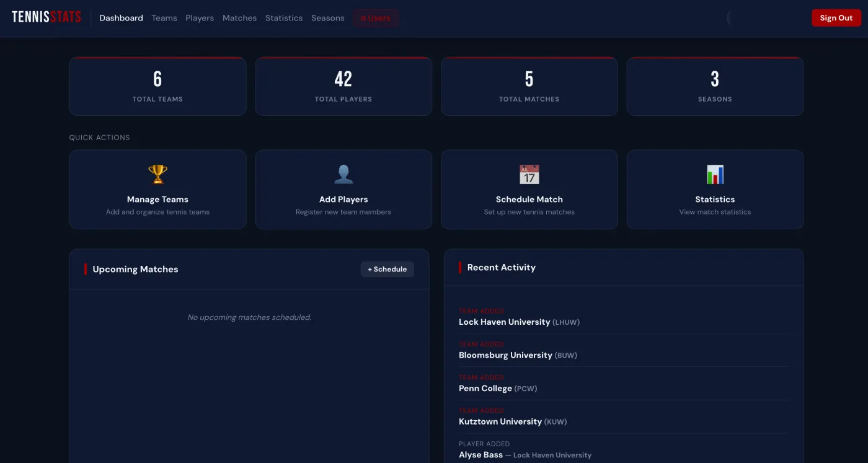Click the 42 Total Players card
The width and height of the screenshot is (868, 463).
[343, 86]
